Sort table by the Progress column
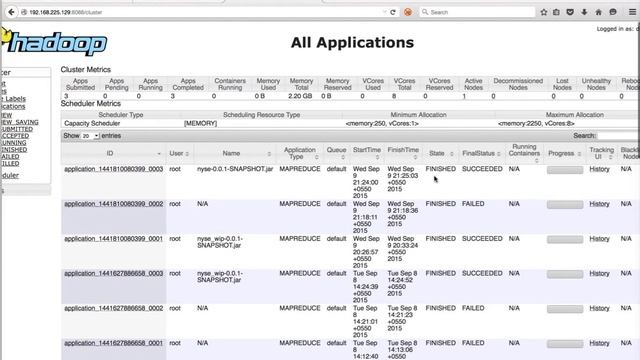The image size is (640, 360). [x=564, y=153]
